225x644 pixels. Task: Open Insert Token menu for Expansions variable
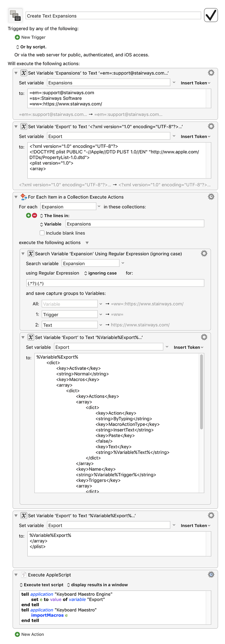click(196, 83)
